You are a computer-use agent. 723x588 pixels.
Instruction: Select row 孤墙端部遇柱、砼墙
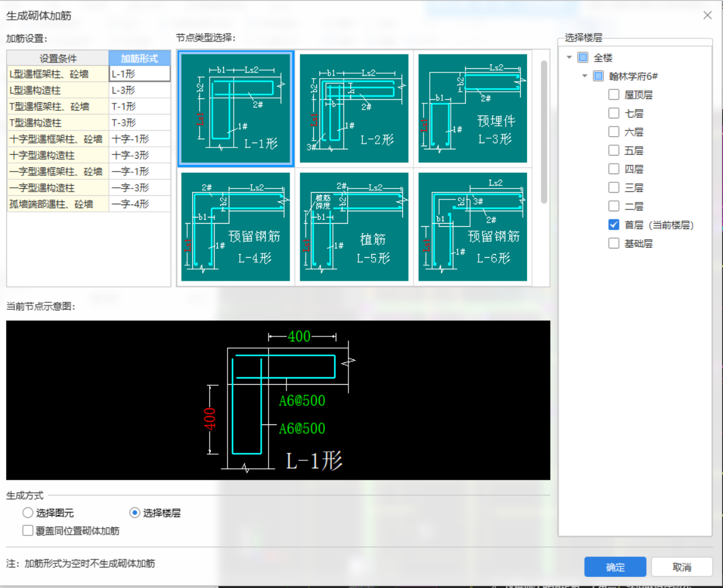pyautogui.click(x=58, y=204)
